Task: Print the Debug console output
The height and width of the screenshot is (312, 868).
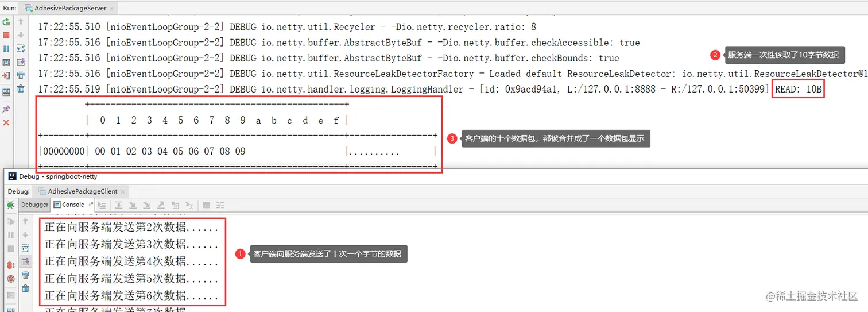Action: point(25,275)
